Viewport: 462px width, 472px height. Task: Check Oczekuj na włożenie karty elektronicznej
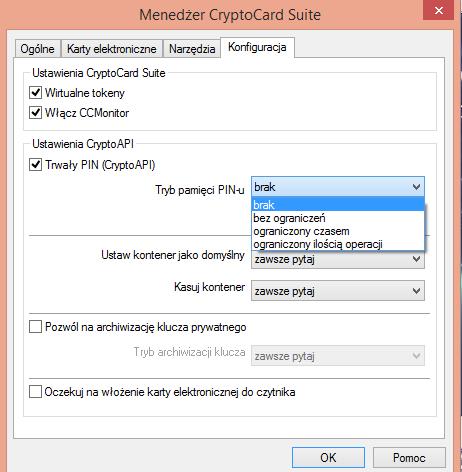(x=35, y=392)
